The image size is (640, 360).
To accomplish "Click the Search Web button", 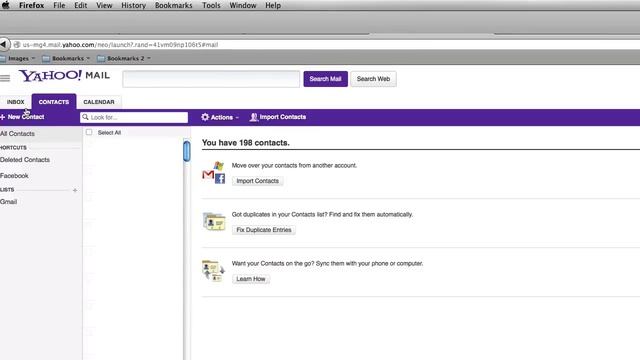I will pyautogui.click(x=373, y=79).
